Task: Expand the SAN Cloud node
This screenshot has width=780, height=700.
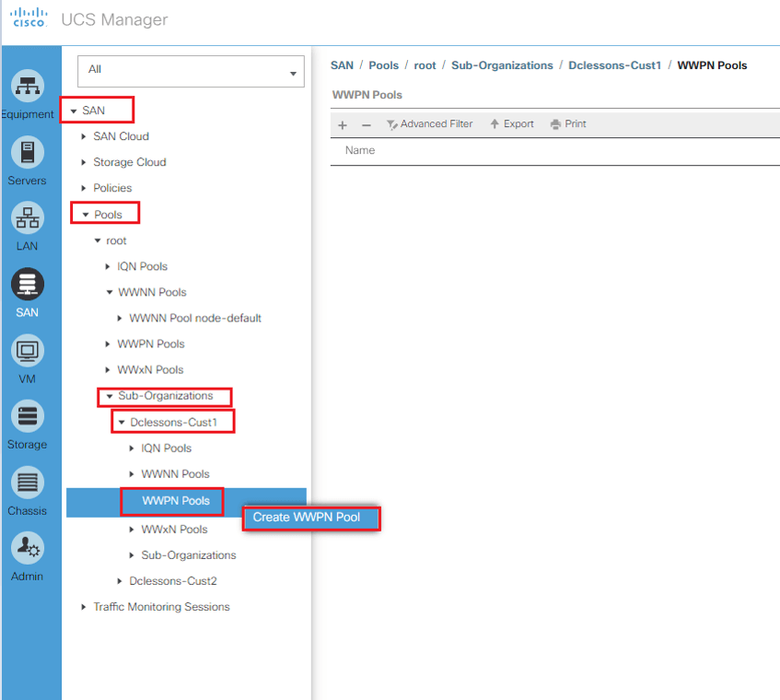Action: tap(84, 136)
